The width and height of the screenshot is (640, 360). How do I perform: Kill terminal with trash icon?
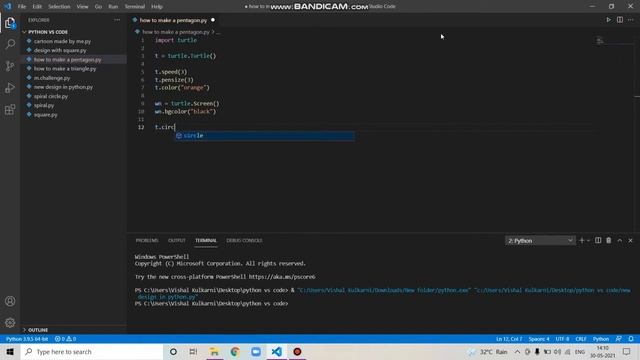609,240
